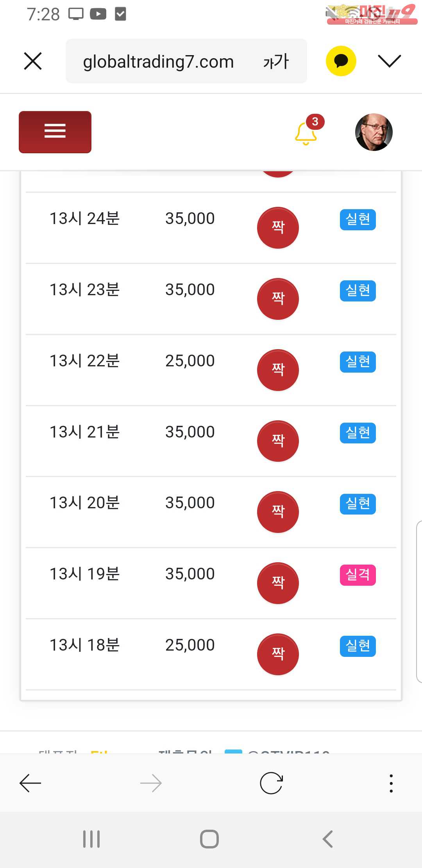Viewport: 422px width, 868px height.
Task: Tap the red 짝 circle for 13시 24분
Action: [278, 228]
